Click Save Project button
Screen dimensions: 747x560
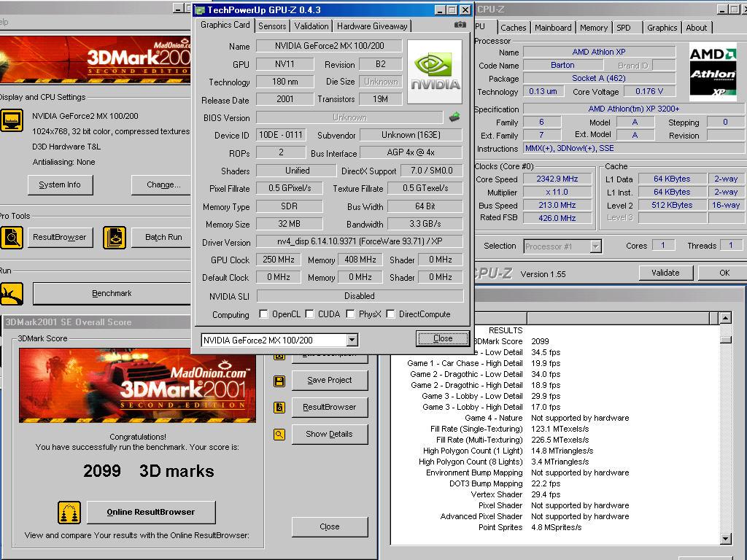330,380
